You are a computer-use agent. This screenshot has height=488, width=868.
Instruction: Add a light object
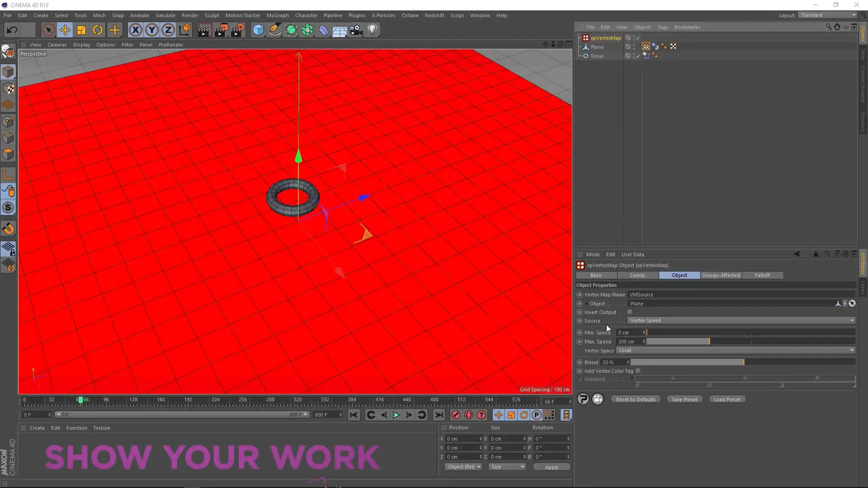click(x=373, y=30)
